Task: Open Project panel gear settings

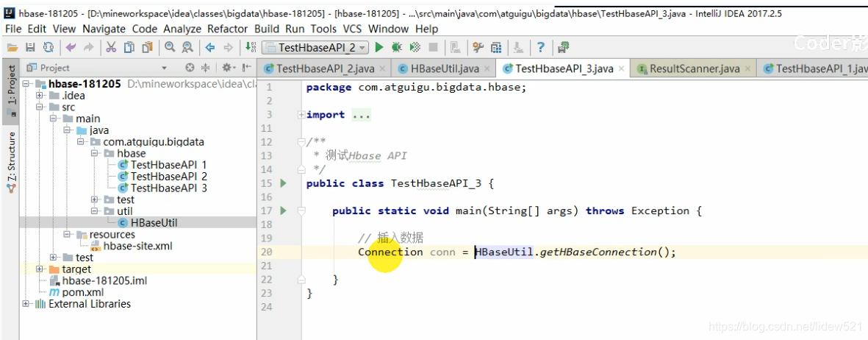Action: 228,68
